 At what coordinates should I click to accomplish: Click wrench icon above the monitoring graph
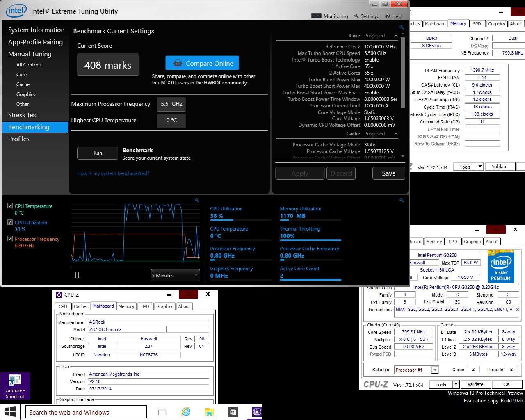click(x=197, y=200)
